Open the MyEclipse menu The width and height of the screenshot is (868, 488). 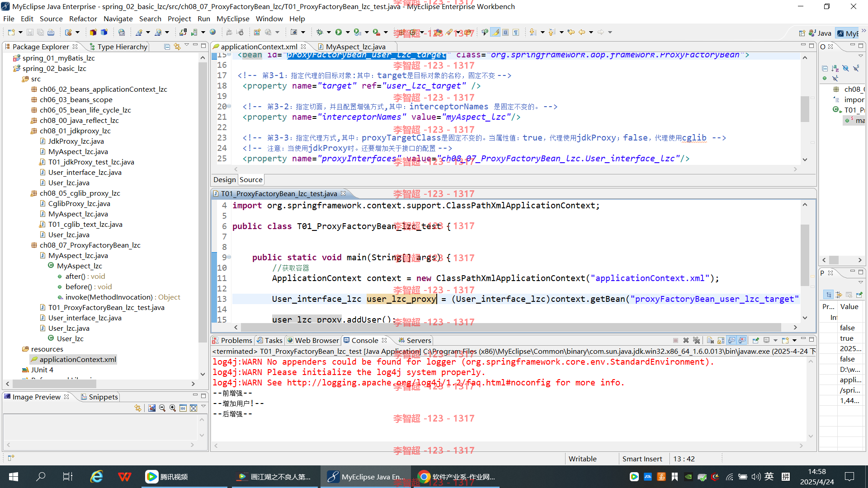coord(233,19)
